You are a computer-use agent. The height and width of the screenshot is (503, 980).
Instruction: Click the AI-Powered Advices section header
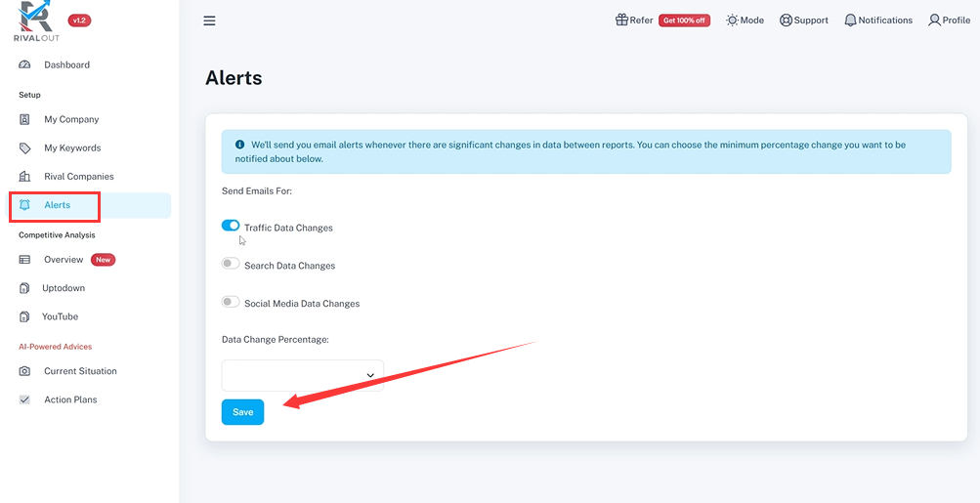click(x=55, y=346)
